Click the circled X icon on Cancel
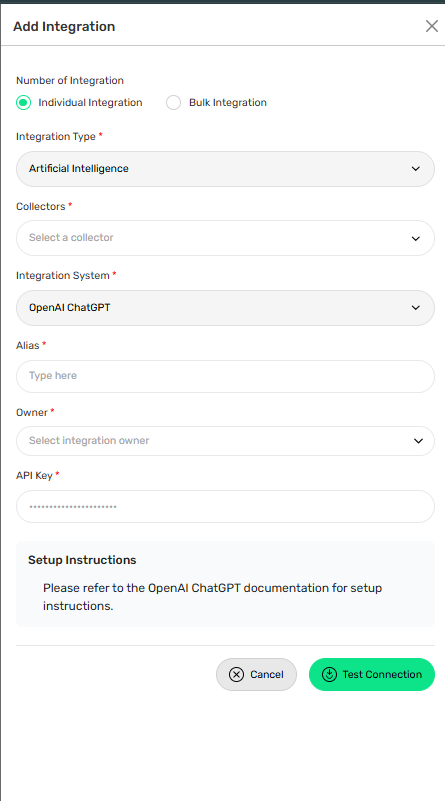 click(x=236, y=674)
